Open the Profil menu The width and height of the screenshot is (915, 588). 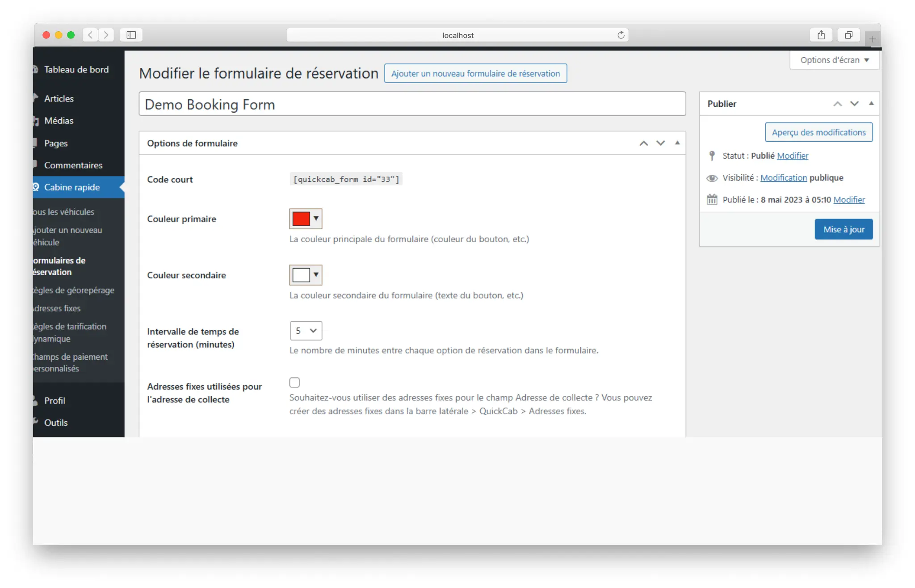(55, 400)
